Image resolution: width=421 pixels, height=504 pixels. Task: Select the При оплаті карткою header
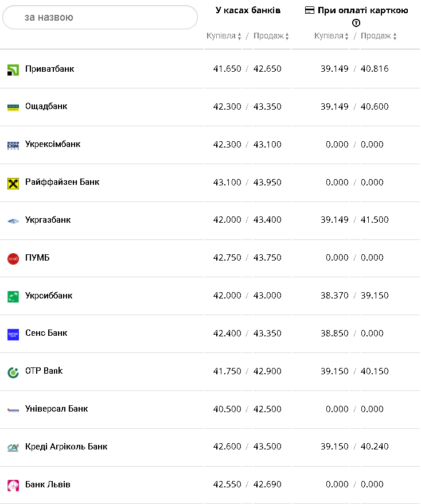point(362,10)
